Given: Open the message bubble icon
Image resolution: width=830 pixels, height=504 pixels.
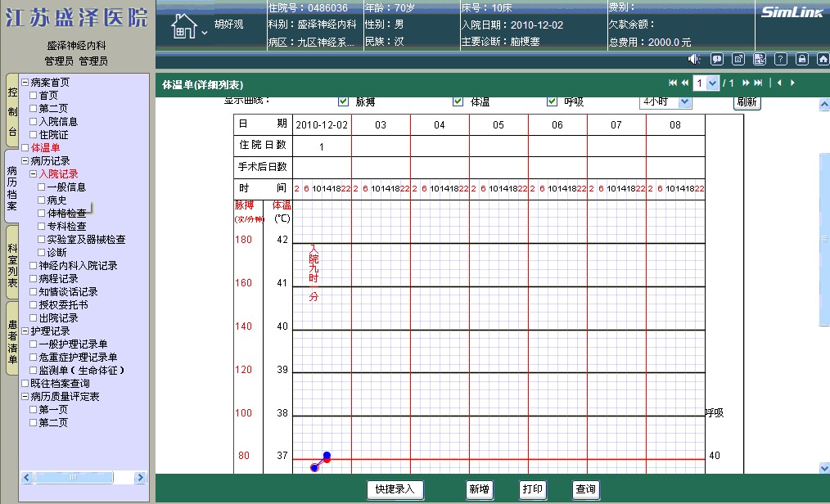Looking at the screenshot, I should coord(717,59).
